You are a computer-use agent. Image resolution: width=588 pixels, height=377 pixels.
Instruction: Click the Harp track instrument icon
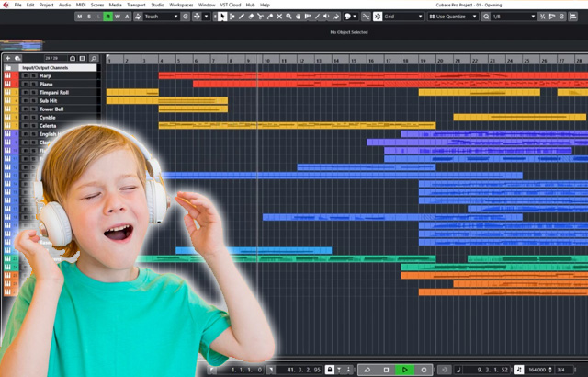7,75
